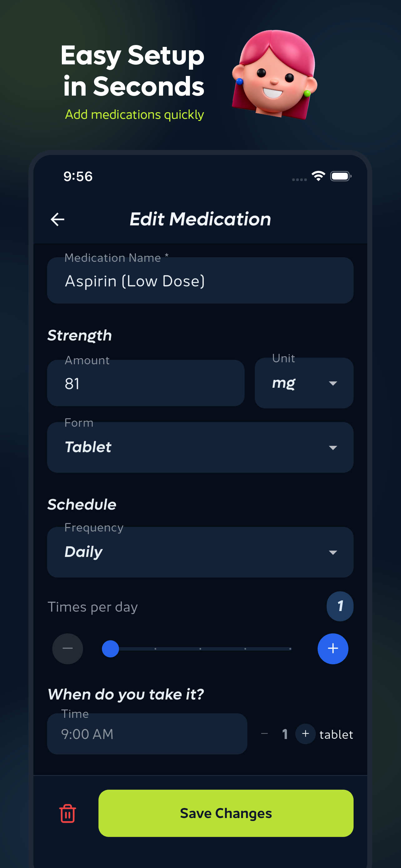Open the Frequency Daily dropdown
Screen dimensions: 401x868
[200, 552]
